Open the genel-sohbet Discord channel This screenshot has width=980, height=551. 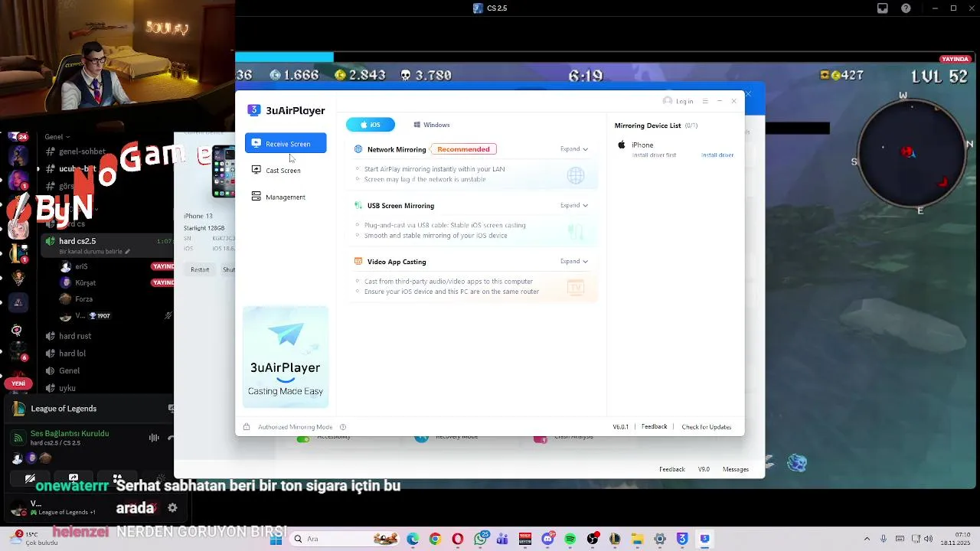point(82,152)
